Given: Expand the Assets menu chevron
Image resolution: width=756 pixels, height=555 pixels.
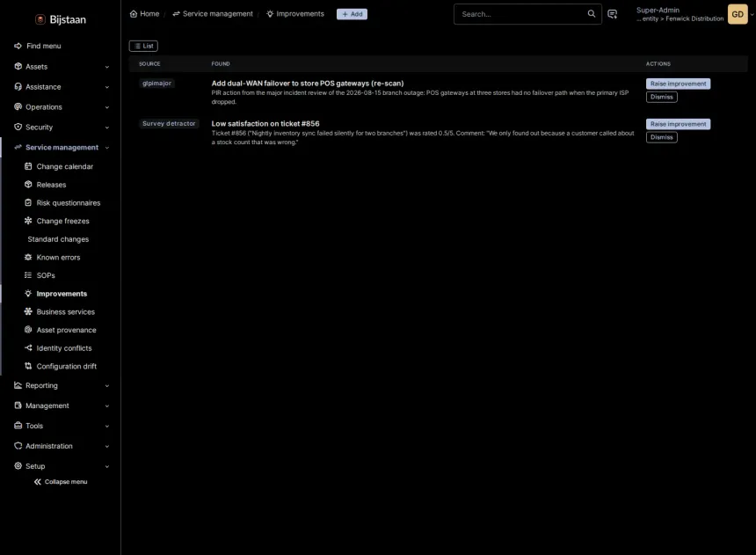Looking at the screenshot, I should point(107,67).
